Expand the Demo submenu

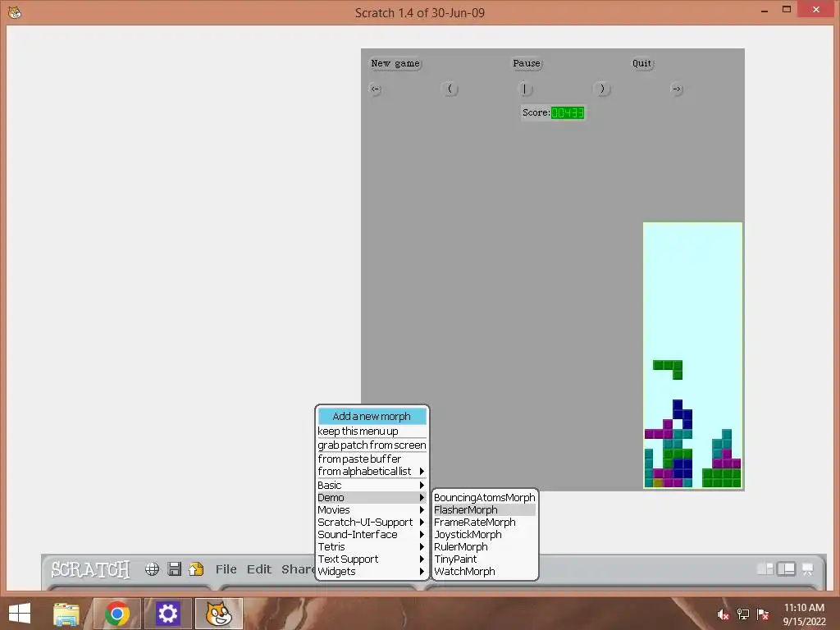[372, 498]
